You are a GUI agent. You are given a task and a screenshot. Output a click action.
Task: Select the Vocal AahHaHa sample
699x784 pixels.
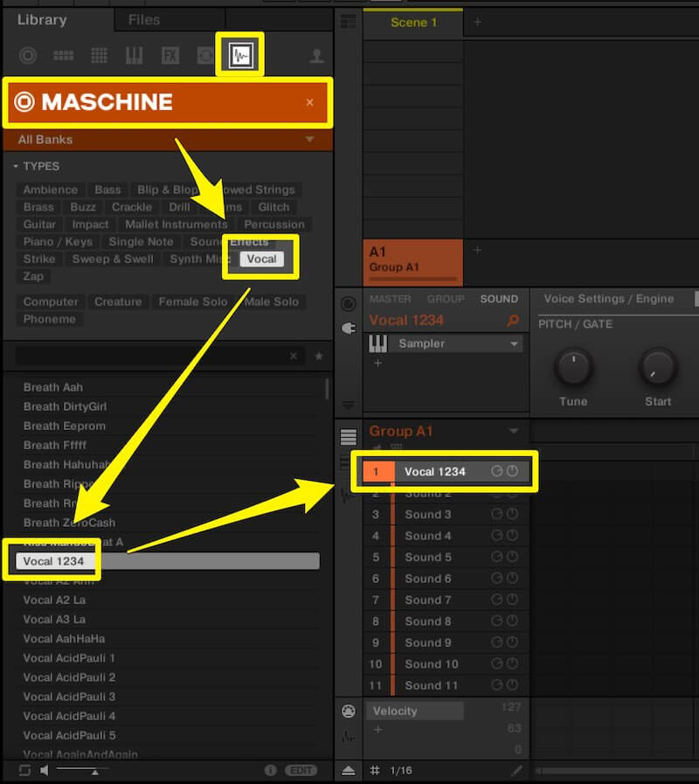[x=168, y=639]
